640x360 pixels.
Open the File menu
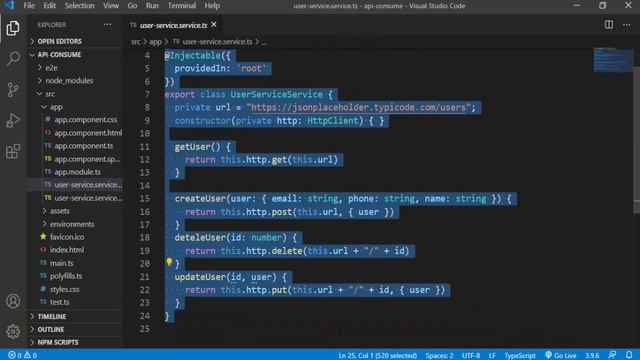click(x=29, y=6)
